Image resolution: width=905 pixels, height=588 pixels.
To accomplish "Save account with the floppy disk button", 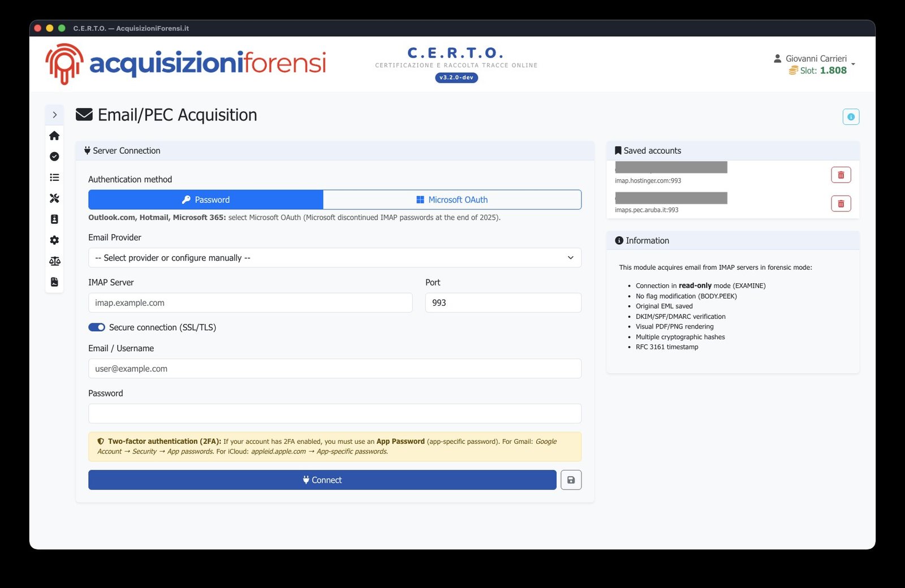I will [571, 480].
